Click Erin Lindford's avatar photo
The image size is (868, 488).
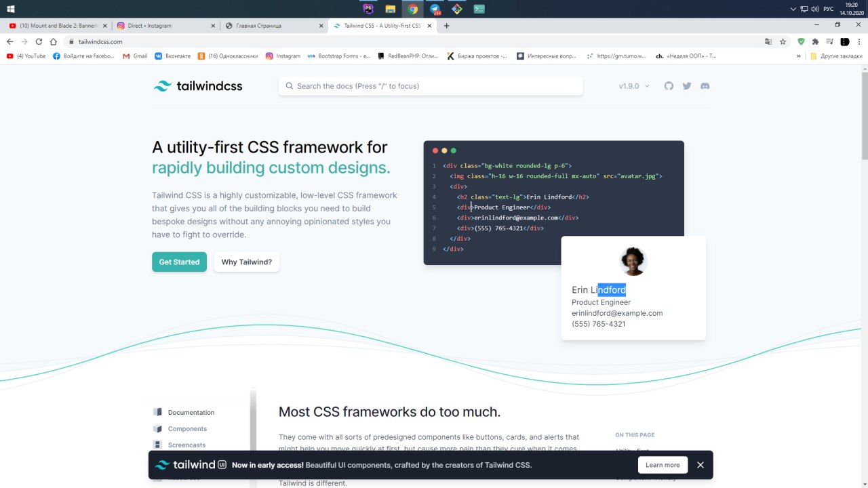click(x=633, y=262)
